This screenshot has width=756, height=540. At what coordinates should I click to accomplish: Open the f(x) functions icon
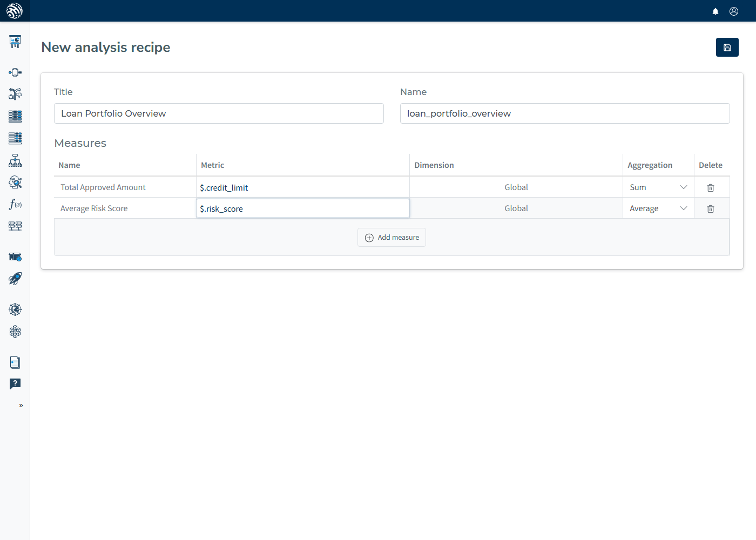[15, 204]
